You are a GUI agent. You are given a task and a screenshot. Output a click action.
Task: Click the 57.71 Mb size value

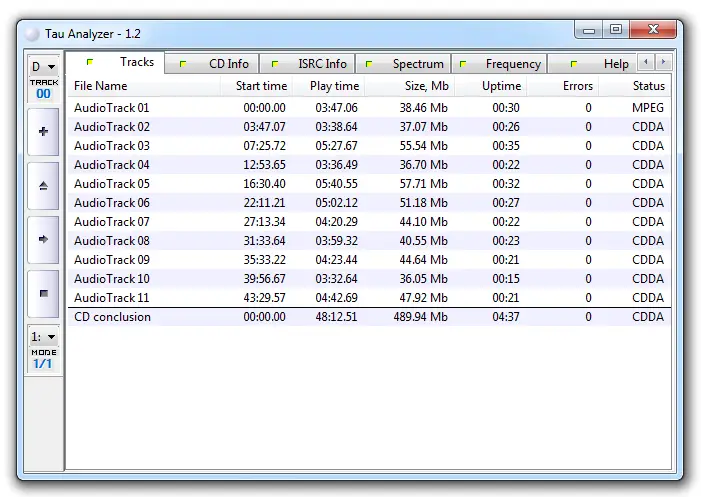click(x=423, y=184)
